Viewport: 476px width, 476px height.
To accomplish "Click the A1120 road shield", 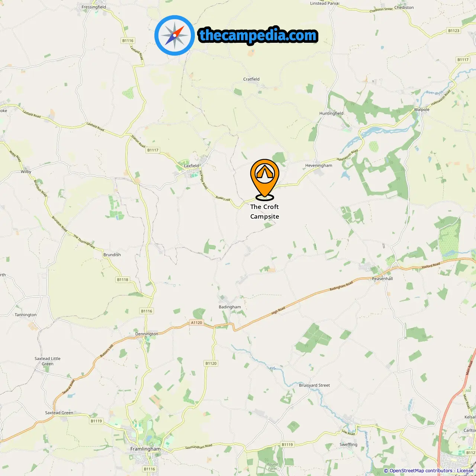I will [196, 323].
